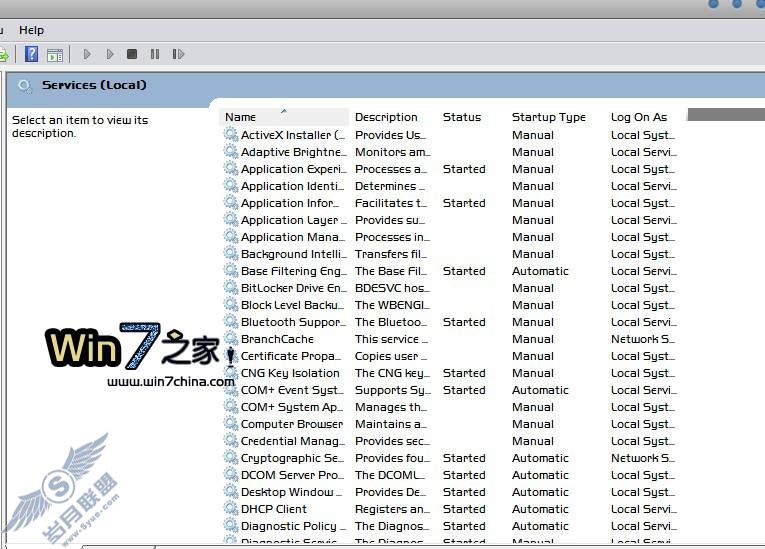Viewport: 765px width, 549px height.
Task: Click the Stop Service square icon
Action: [132, 54]
